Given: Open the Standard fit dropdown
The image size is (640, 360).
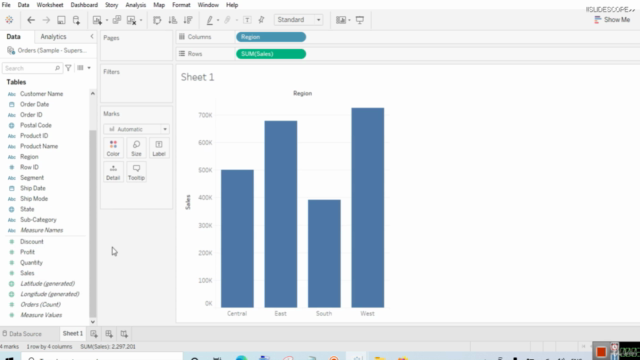Looking at the screenshot, I should (298, 20).
